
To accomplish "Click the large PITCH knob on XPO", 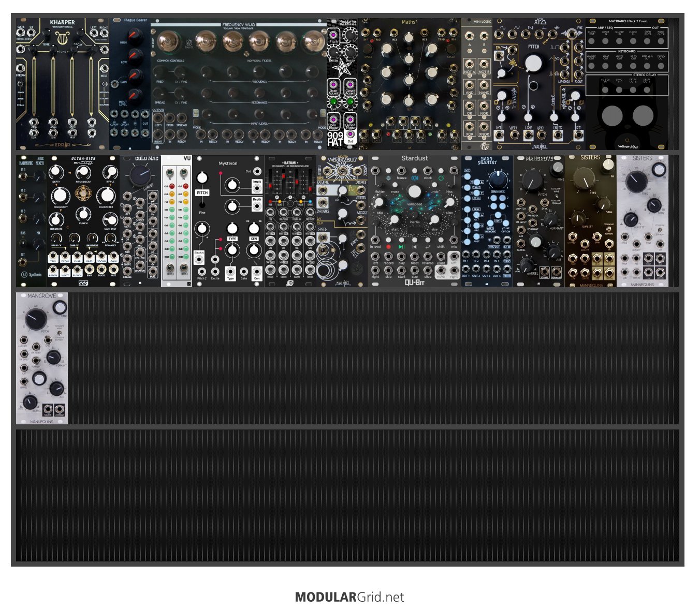I will click(x=533, y=63).
